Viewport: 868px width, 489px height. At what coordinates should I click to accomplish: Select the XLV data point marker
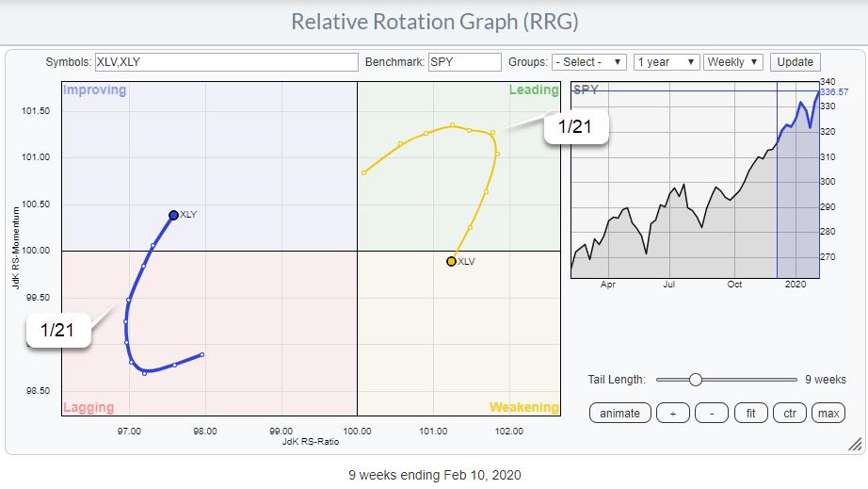pos(451,261)
